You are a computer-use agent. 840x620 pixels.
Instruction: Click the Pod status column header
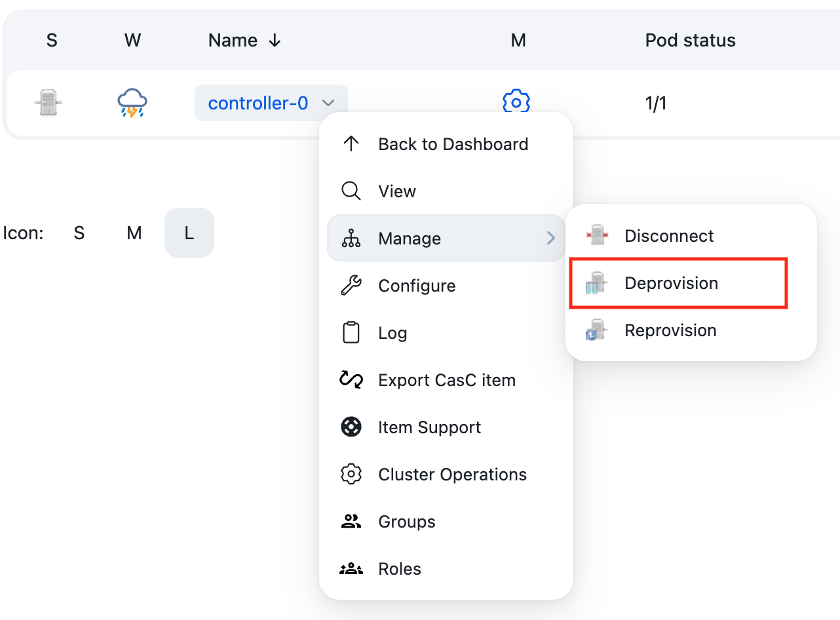point(691,41)
